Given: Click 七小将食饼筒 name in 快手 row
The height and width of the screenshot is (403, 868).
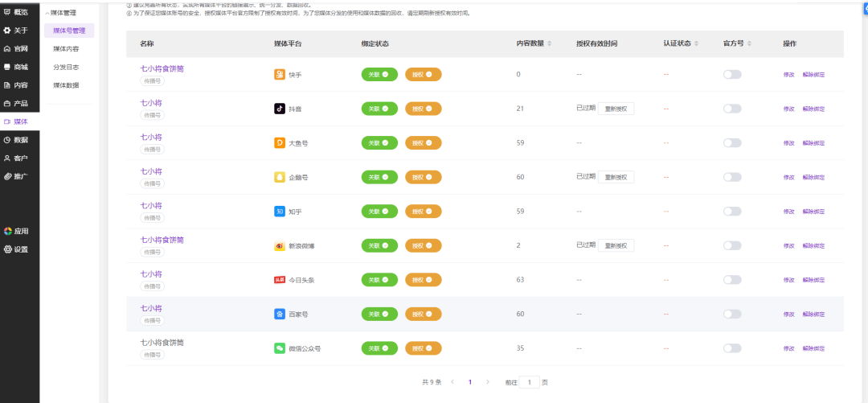Looking at the screenshot, I should coord(162,68).
